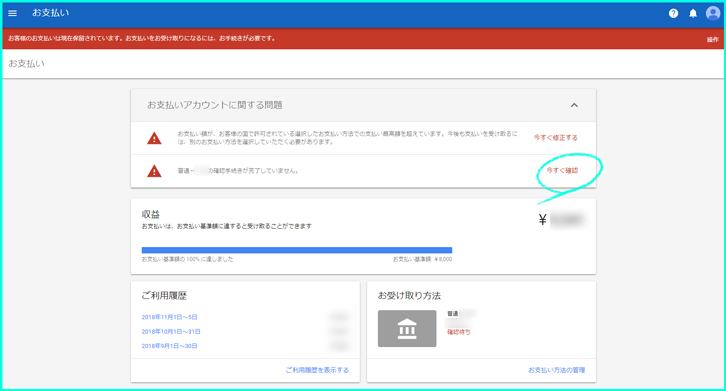Open the user account avatar

coord(713,13)
